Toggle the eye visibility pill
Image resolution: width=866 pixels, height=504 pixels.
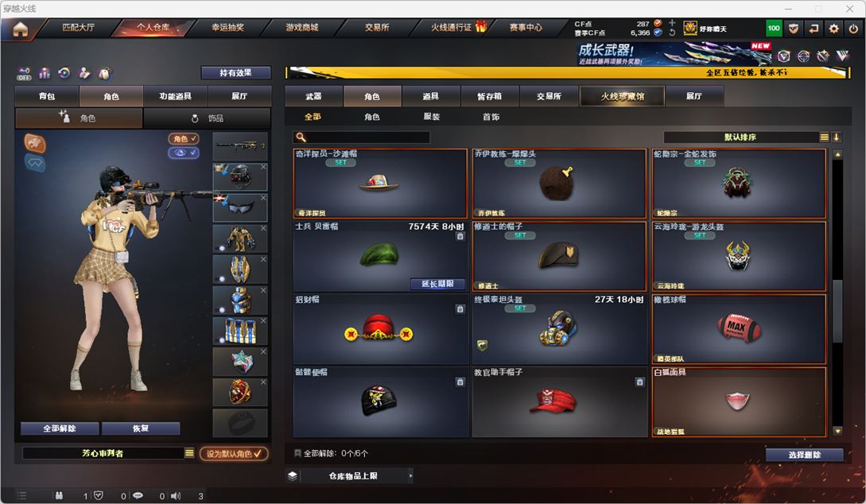[184, 153]
